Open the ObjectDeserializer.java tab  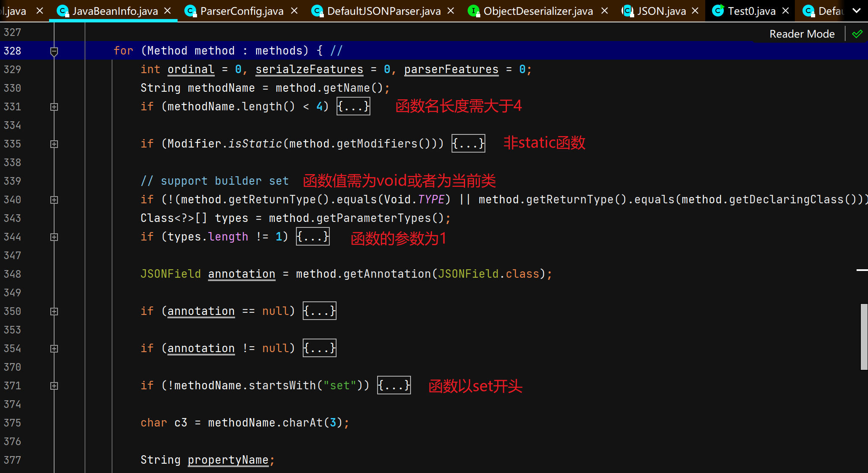538,11
